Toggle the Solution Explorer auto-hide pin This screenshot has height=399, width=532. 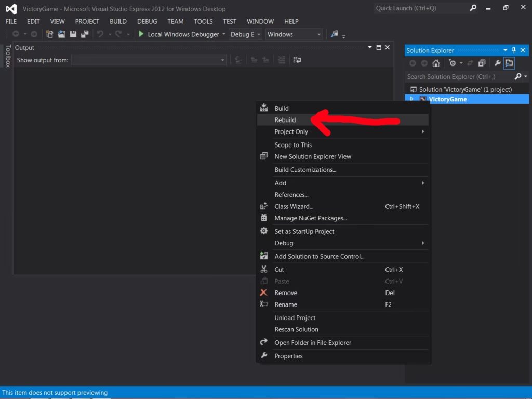514,50
